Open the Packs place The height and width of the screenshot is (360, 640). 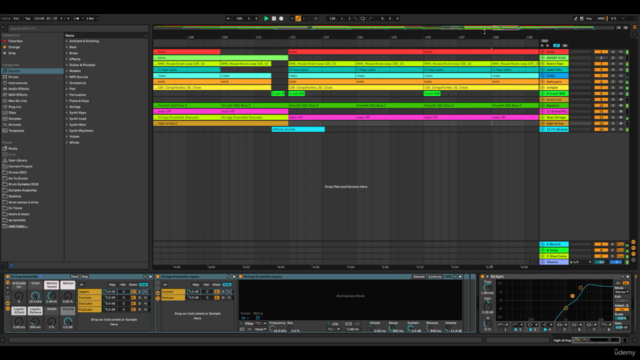point(13,149)
